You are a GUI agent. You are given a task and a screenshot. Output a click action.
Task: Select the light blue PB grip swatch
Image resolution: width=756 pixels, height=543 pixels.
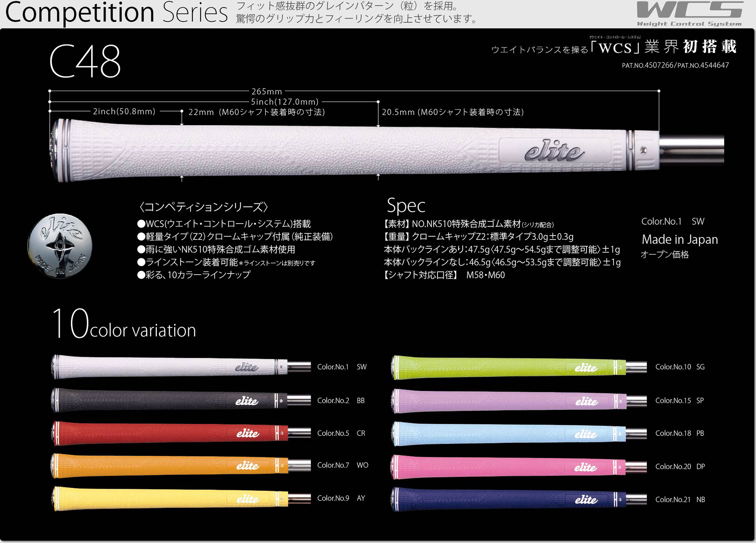click(x=519, y=434)
